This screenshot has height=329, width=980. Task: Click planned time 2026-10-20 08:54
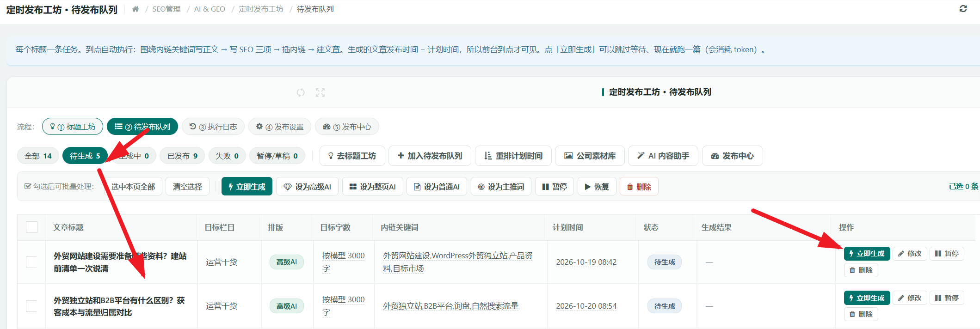586,306
